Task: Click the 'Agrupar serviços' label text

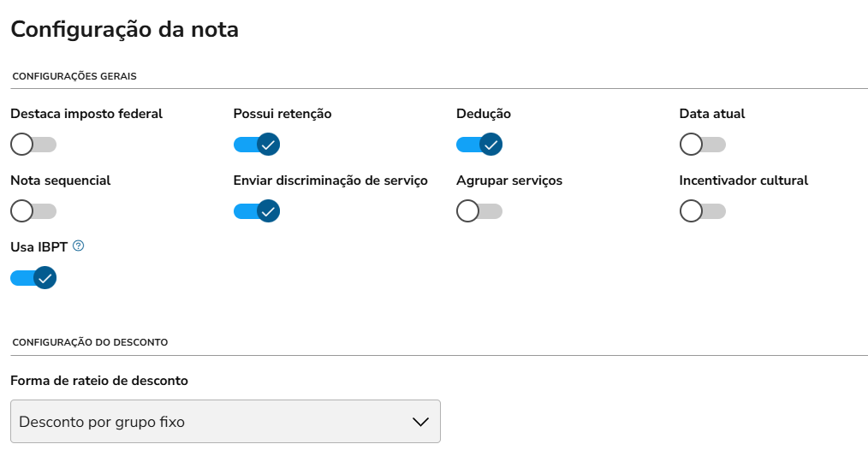Action: pyautogui.click(x=509, y=181)
